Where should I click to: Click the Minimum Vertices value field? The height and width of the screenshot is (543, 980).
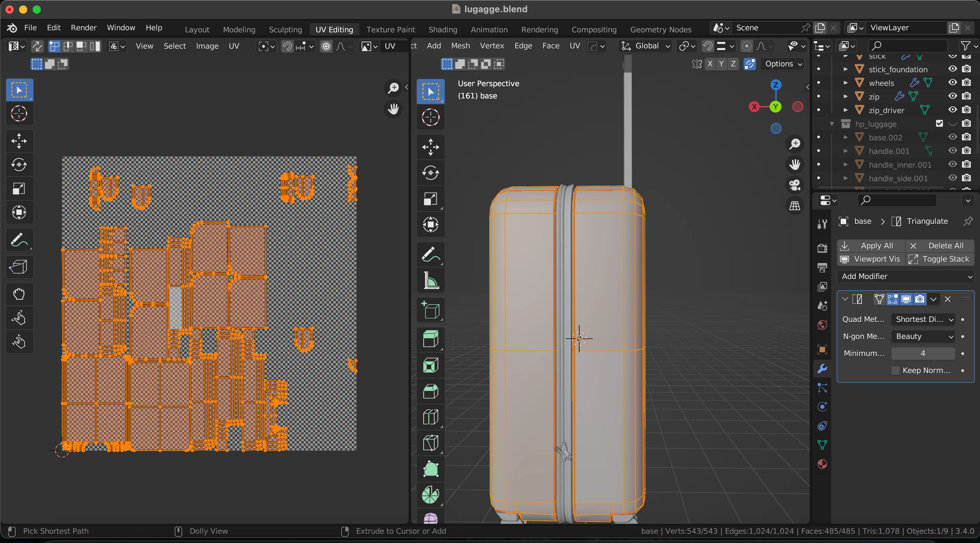pos(923,353)
